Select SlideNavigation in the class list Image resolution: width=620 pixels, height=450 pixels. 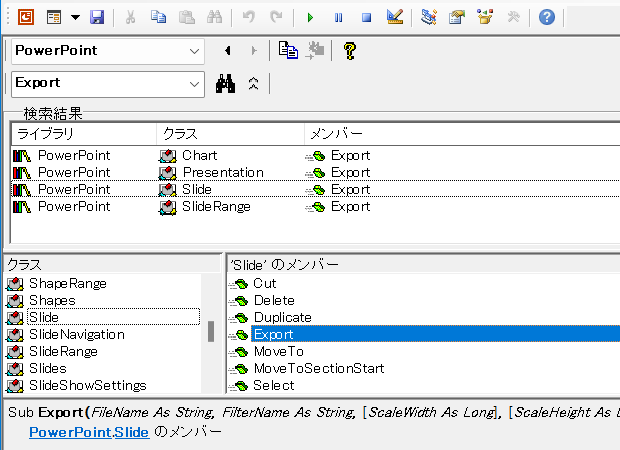(77, 335)
